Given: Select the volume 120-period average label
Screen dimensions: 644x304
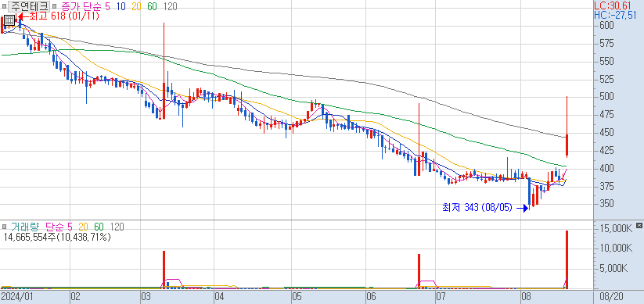Looking at the screenshot, I should pos(117,227).
